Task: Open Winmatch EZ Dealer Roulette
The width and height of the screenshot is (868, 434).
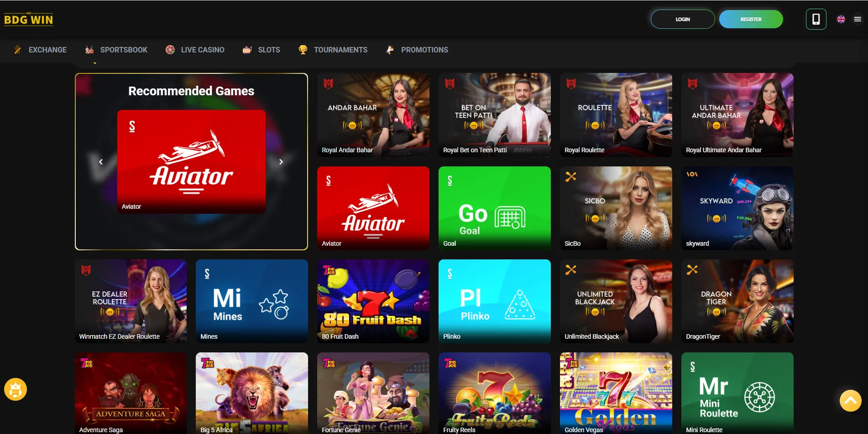Action: pyautogui.click(x=131, y=301)
